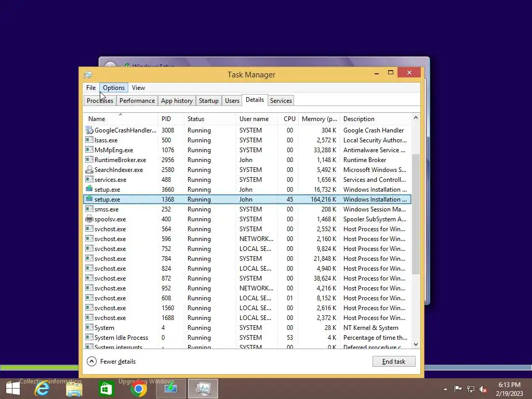
Task: Click the MsMpEng.exe process icon
Action: pyautogui.click(x=89, y=150)
